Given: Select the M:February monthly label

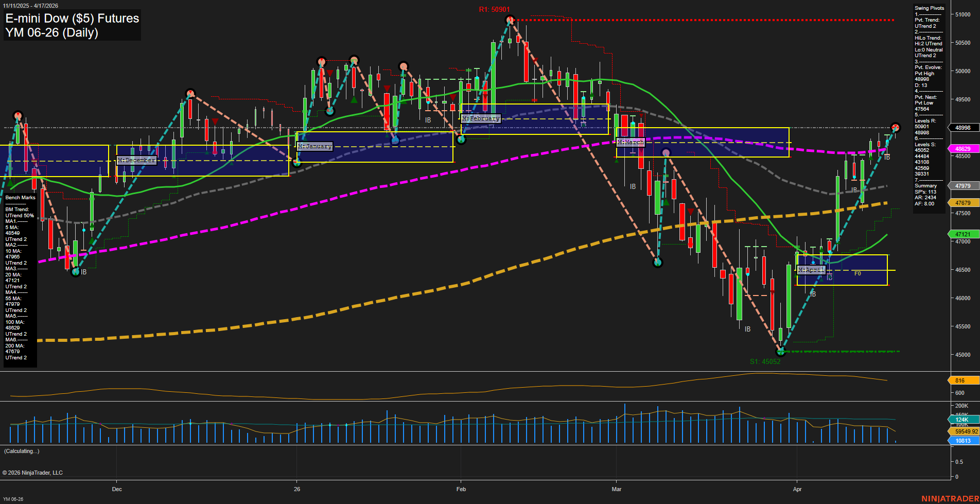Looking at the screenshot, I should (481, 118).
